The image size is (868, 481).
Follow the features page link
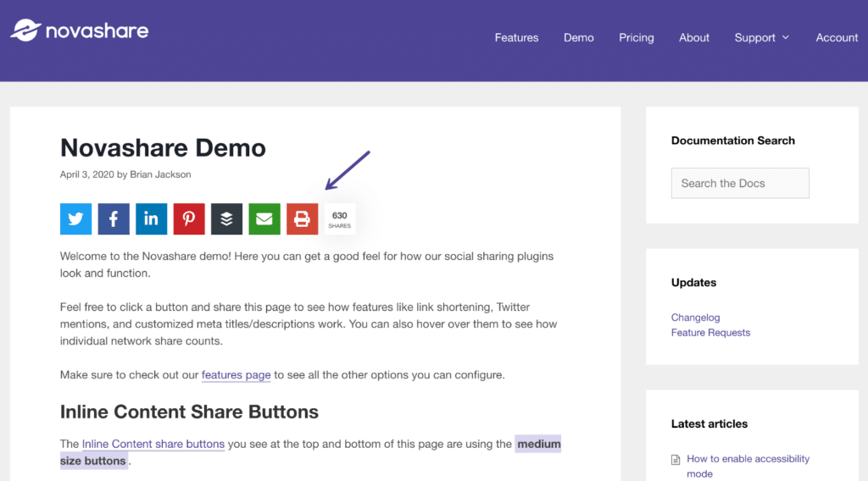[x=236, y=375]
